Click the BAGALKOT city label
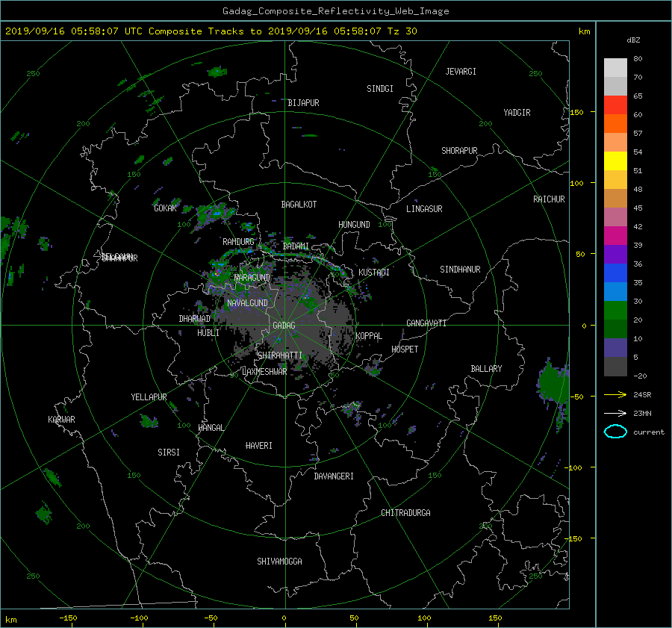The width and height of the screenshot is (672, 628). coord(299,205)
